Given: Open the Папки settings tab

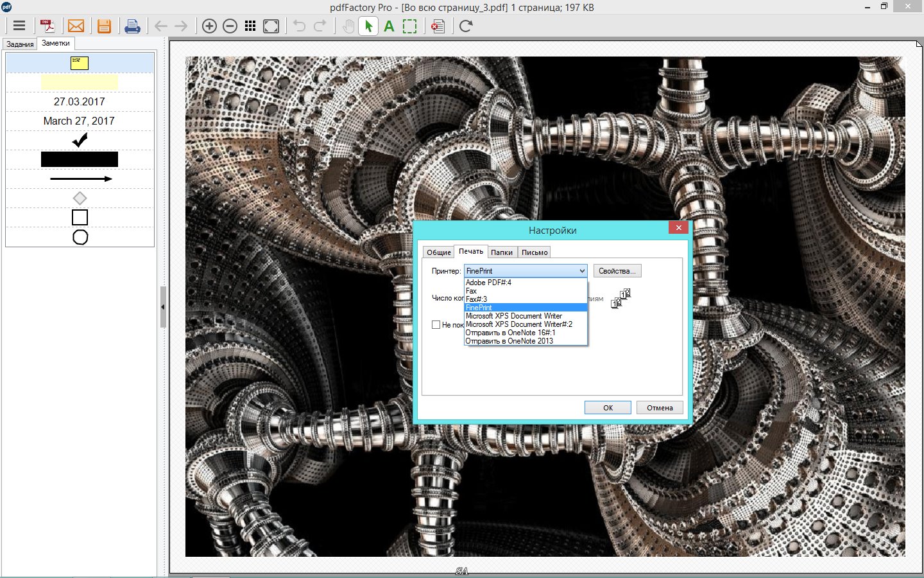Looking at the screenshot, I should coord(502,252).
